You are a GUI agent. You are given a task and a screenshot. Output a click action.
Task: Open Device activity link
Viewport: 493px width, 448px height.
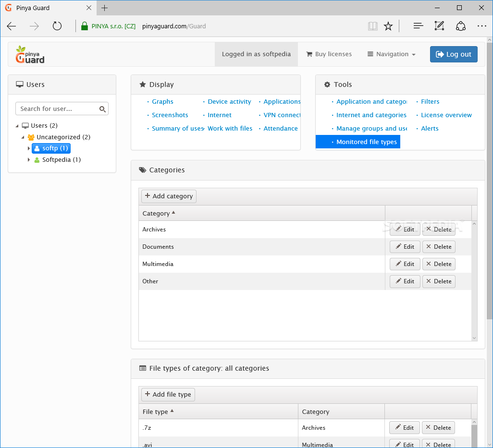click(x=229, y=101)
